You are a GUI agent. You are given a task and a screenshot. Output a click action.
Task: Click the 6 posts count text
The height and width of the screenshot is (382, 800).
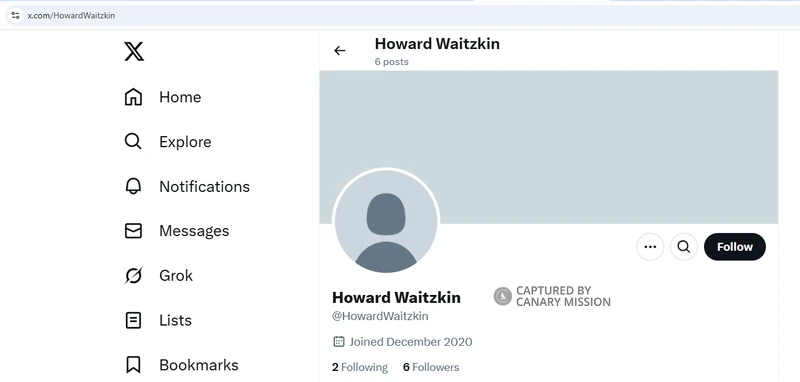click(x=391, y=62)
